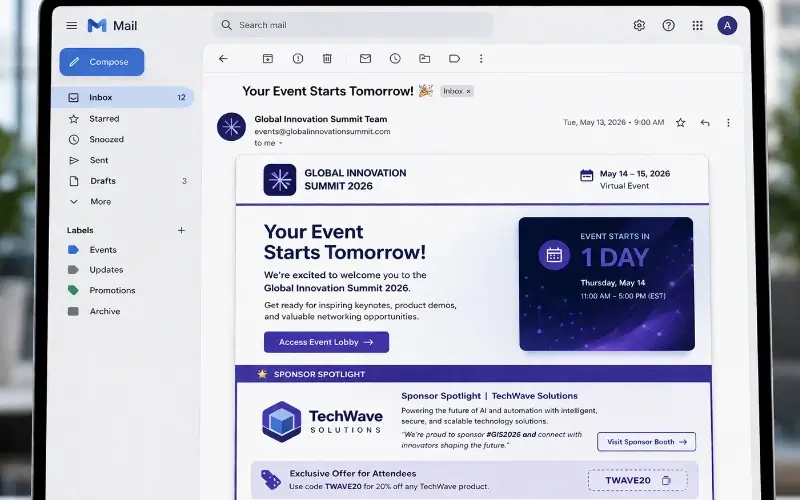The height and width of the screenshot is (500, 800).
Task: Click the email subject Your Event Starts Tomorrow
Action: [x=328, y=91]
